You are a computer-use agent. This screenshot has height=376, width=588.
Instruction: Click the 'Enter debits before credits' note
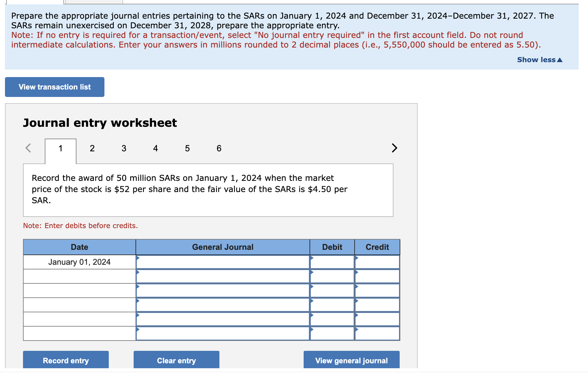[x=80, y=226]
